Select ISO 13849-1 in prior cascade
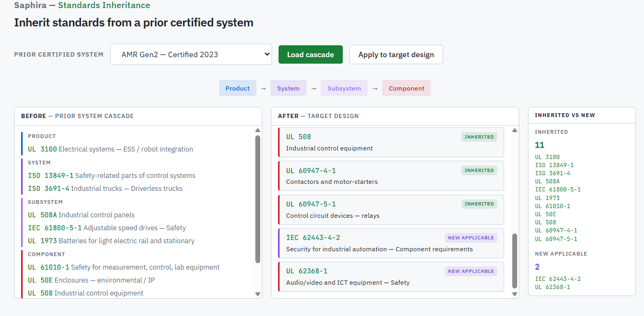The image size is (644, 316). coord(111,175)
